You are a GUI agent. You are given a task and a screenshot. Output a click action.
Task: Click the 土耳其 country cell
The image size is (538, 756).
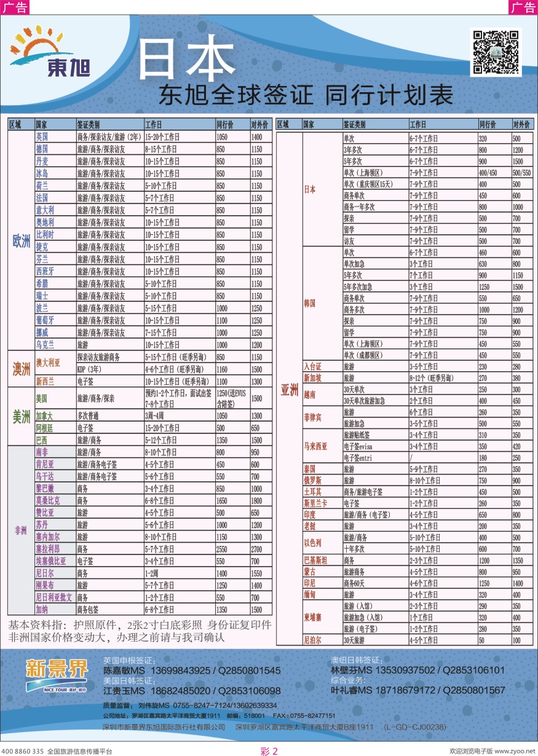pos(322,492)
